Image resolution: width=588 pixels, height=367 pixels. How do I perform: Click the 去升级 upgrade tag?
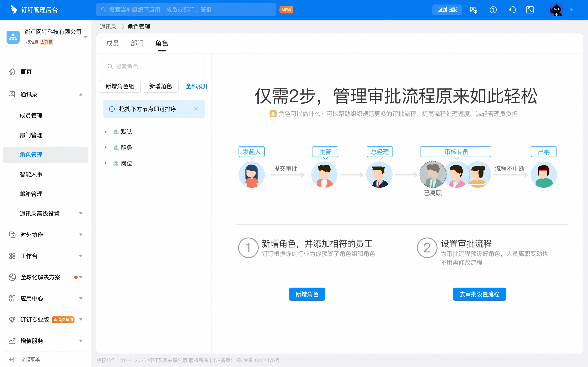(x=46, y=42)
